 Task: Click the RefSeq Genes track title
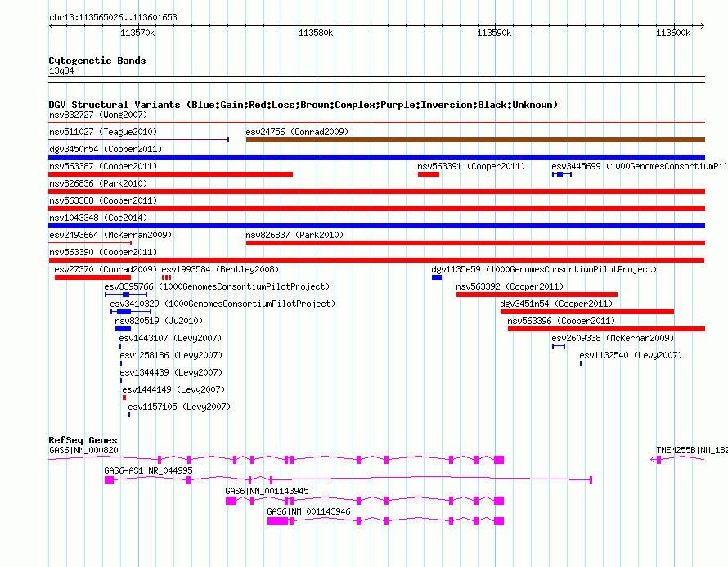pos(83,439)
